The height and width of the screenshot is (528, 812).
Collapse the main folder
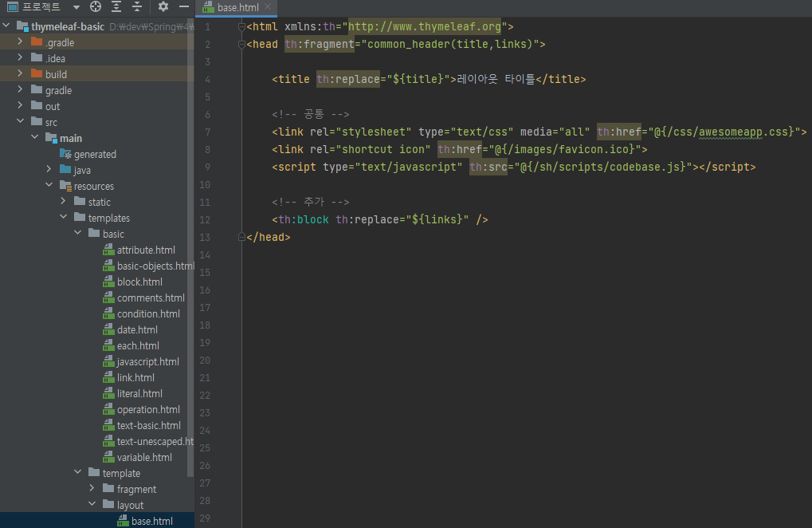tap(35, 137)
